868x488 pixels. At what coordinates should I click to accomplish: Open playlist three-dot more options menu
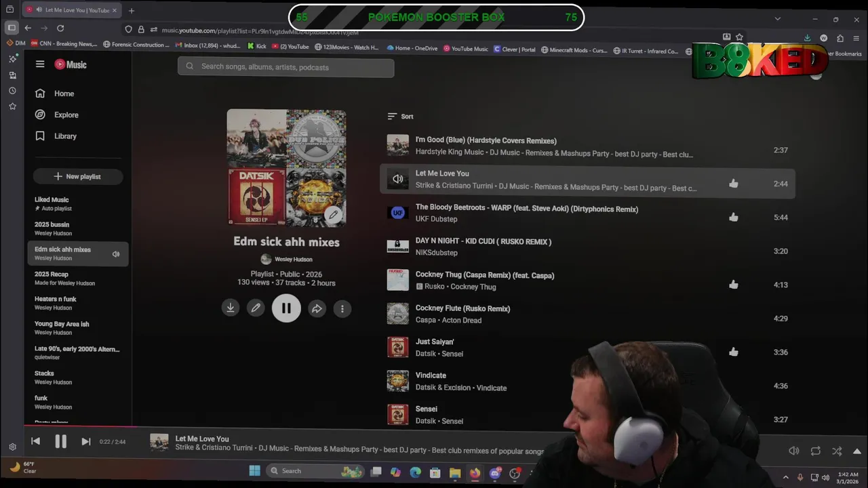[342, 308]
